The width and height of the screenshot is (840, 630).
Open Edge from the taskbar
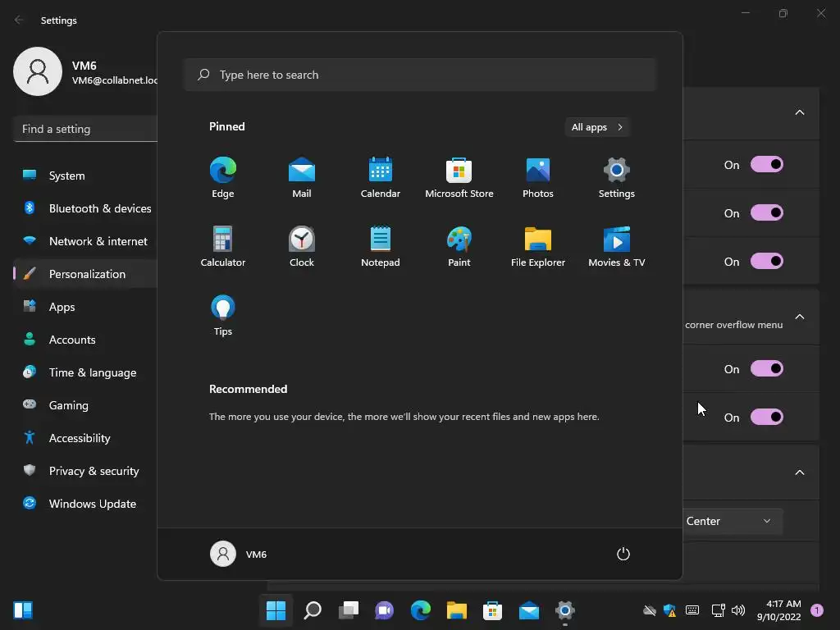tap(421, 610)
